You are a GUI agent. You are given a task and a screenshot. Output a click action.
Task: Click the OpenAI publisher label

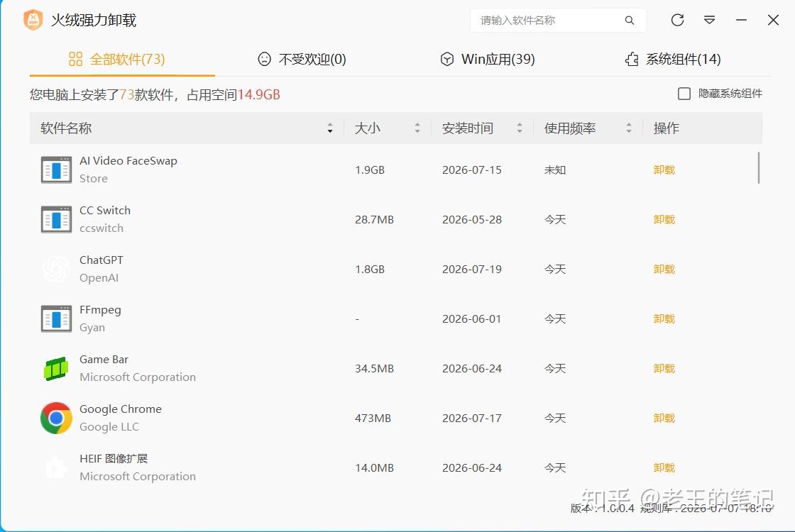[99, 277]
